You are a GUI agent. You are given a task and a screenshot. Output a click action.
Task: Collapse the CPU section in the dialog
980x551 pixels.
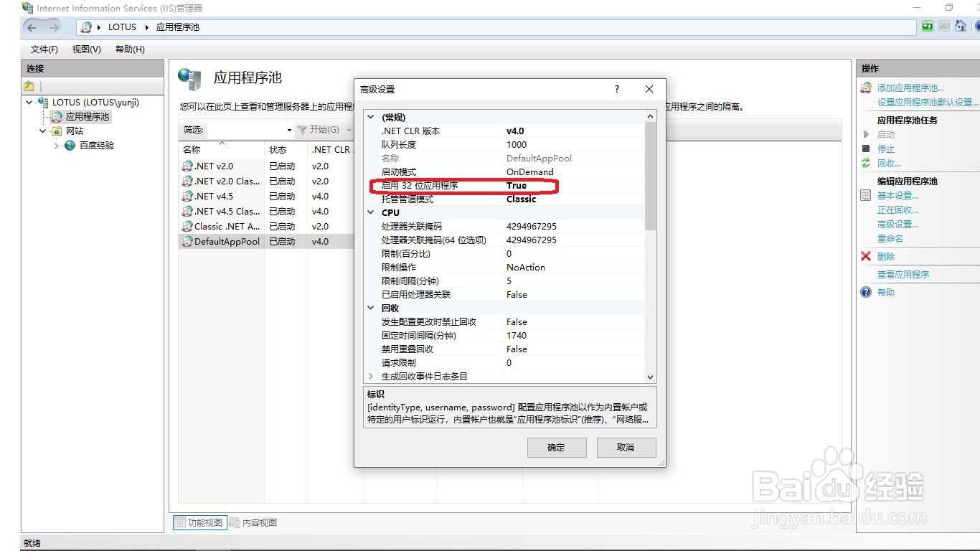point(371,212)
